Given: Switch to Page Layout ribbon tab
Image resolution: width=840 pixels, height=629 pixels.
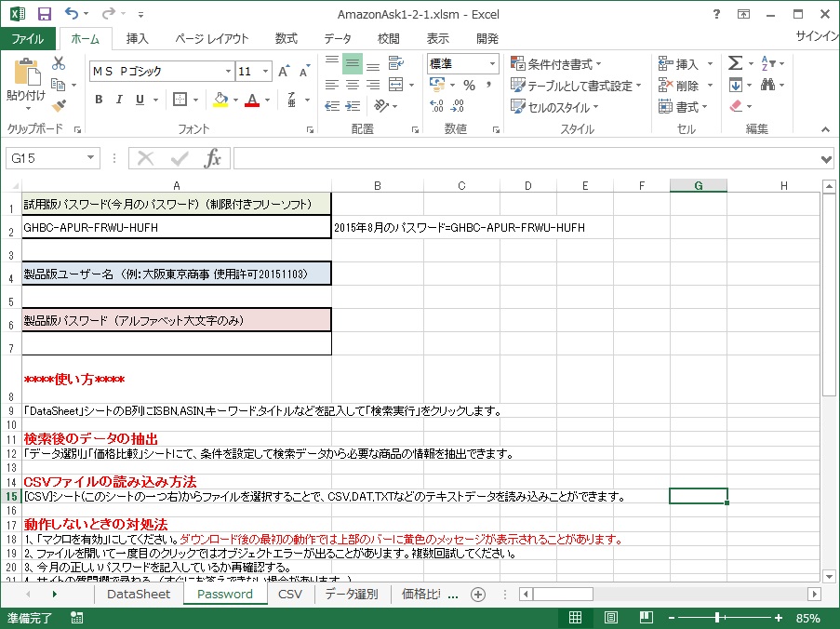Looking at the screenshot, I should point(211,38).
